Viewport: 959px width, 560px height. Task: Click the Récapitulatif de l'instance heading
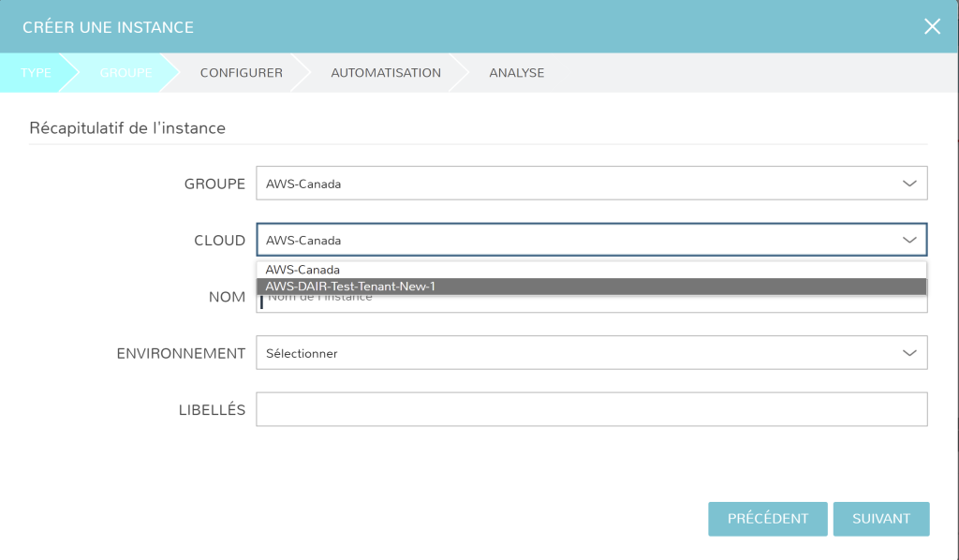tap(127, 127)
